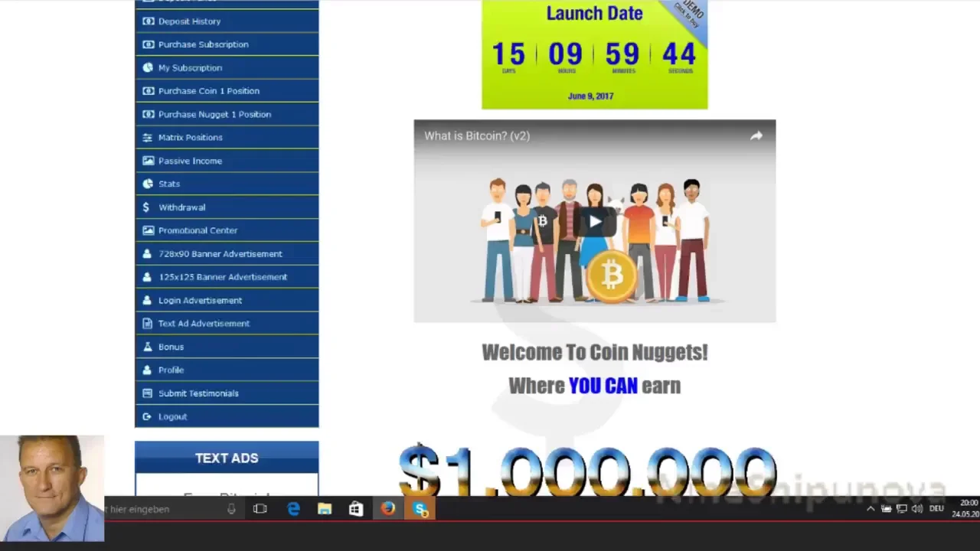Select 125x125 Banner Advertisement
This screenshot has width=980, height=551.
[227, 277]
